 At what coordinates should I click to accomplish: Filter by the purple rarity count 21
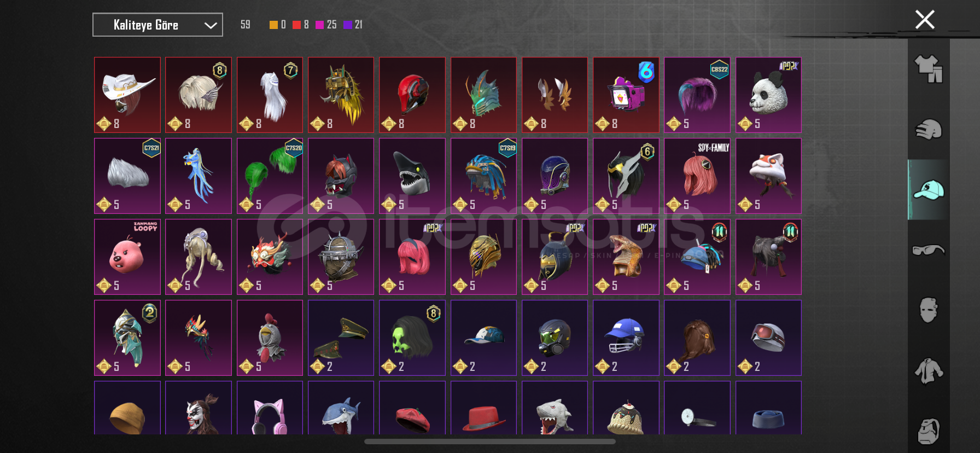click(x=358, y=25)
